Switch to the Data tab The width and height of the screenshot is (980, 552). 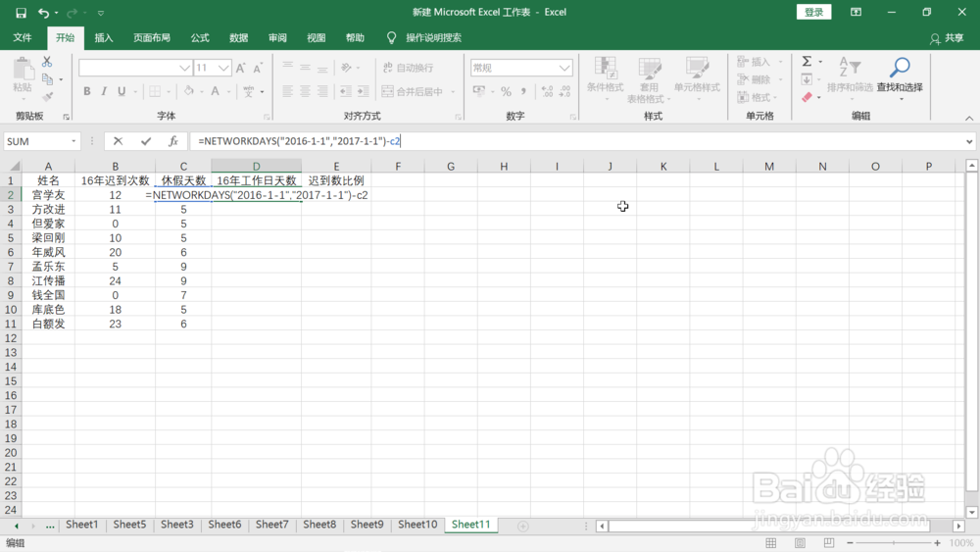click(x=239, y=37)
